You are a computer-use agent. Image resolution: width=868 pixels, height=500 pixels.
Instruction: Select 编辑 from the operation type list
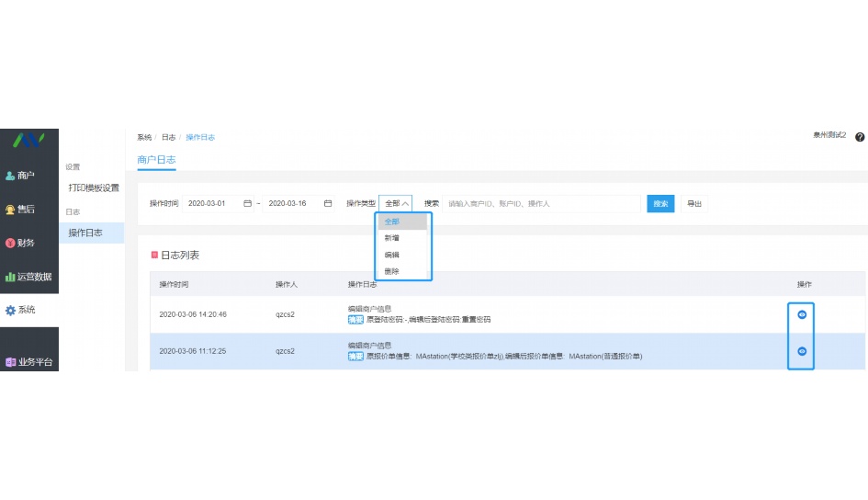point(392,255)
